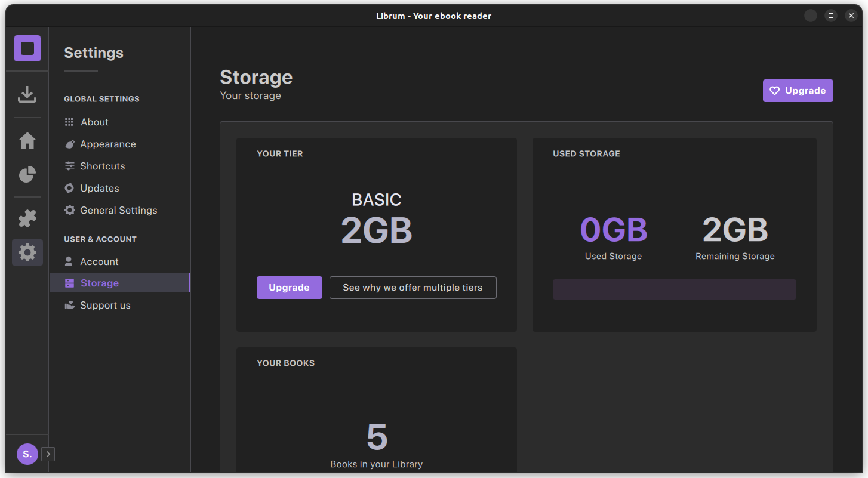This screenshot has height=478, width=868.
Task: Select the highlighted Storage item
Action: tap(99, 283)
